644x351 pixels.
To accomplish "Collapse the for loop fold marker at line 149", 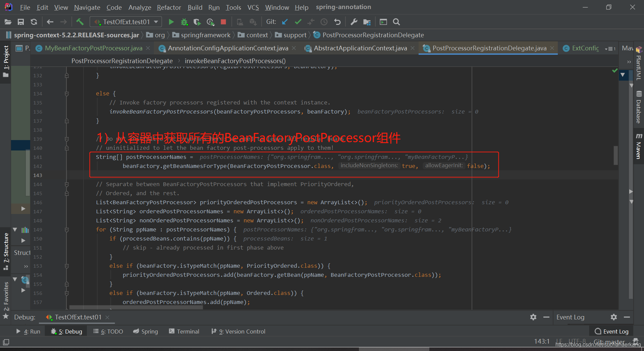I will pos(67,230).
